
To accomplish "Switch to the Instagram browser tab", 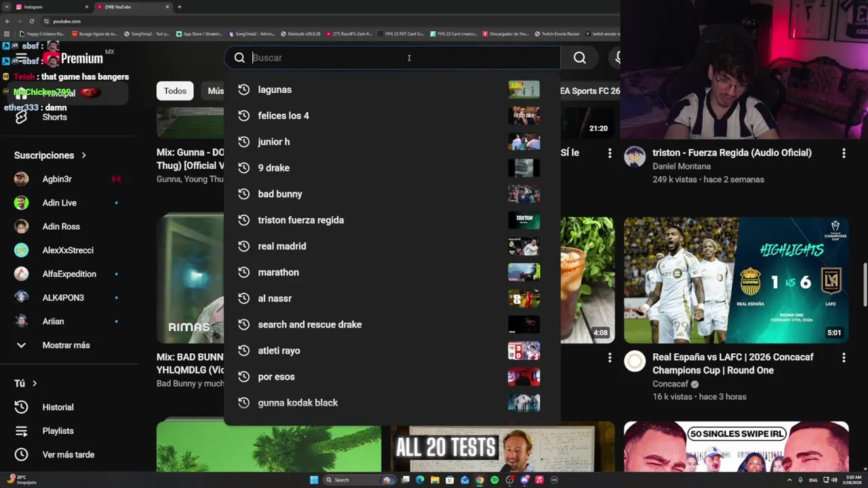I will (52, 7).
